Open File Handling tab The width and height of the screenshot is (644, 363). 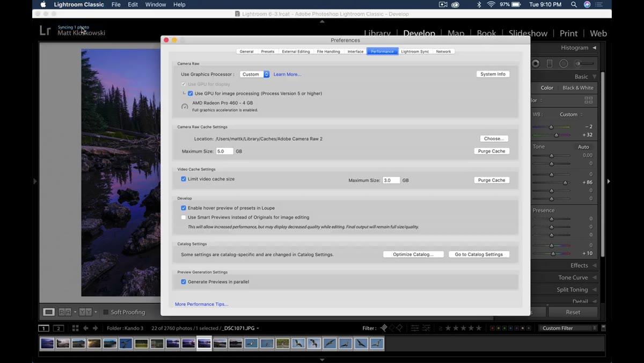(x=328, y=52)
